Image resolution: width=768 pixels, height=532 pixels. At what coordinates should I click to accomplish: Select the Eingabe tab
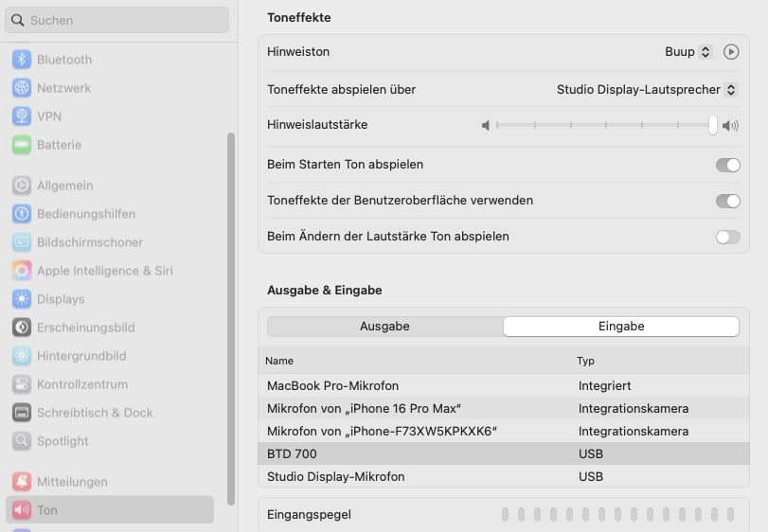pos(621,327)
